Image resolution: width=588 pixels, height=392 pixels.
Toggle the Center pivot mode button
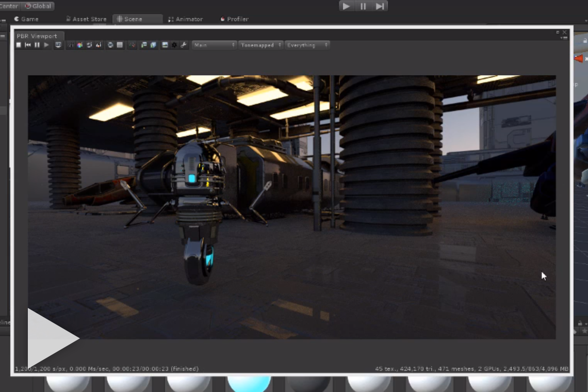pos(9,6)
